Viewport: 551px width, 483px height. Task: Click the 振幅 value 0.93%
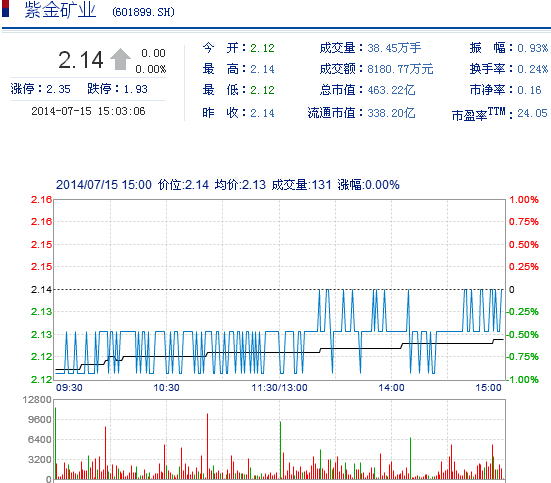coord(532,48)
